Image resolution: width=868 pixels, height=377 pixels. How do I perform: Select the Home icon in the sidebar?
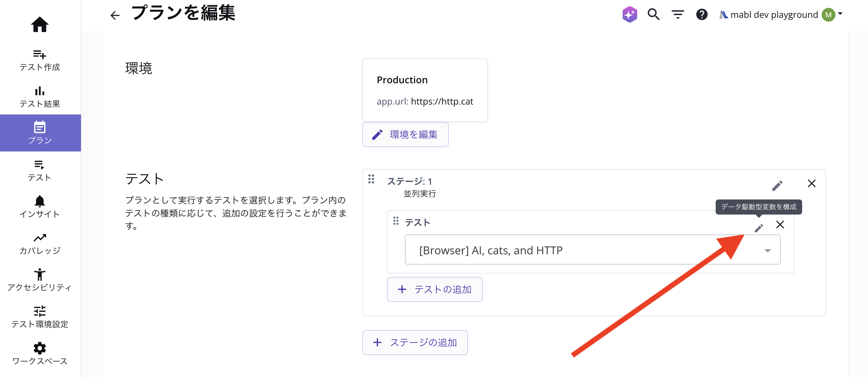(40, 24)
